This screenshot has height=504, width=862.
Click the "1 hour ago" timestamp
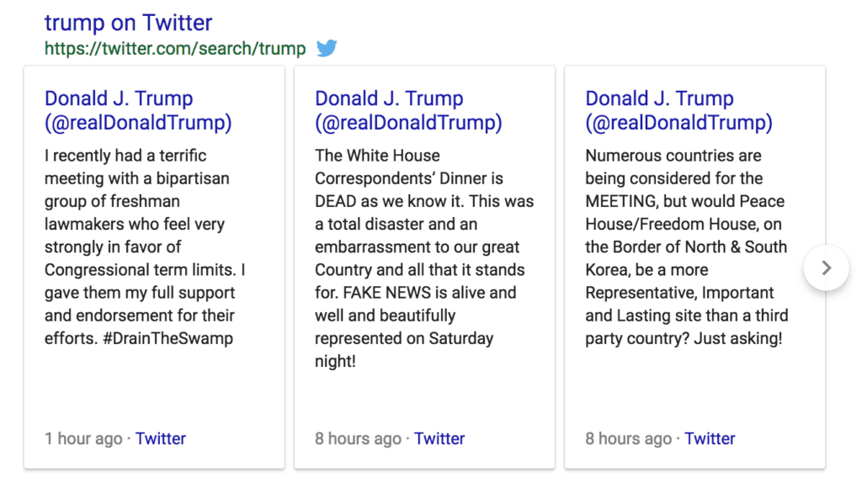pyautogui.click(x=83, y=438)
